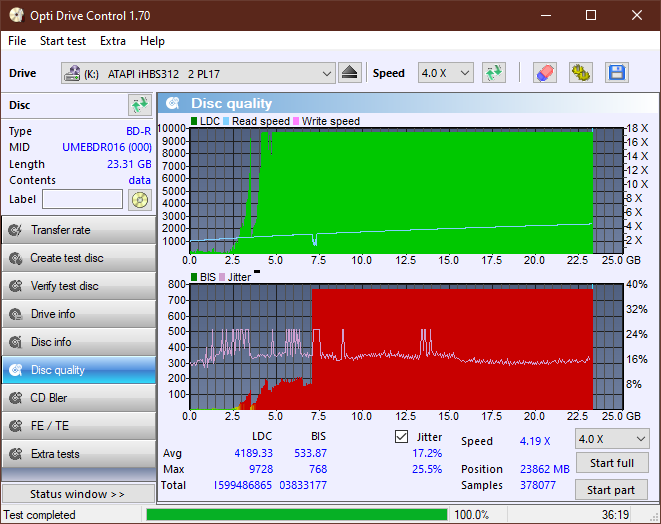The image size is (661, 524).
Task: Click the Opti Drive Control app icon
Action: point(16,16)
